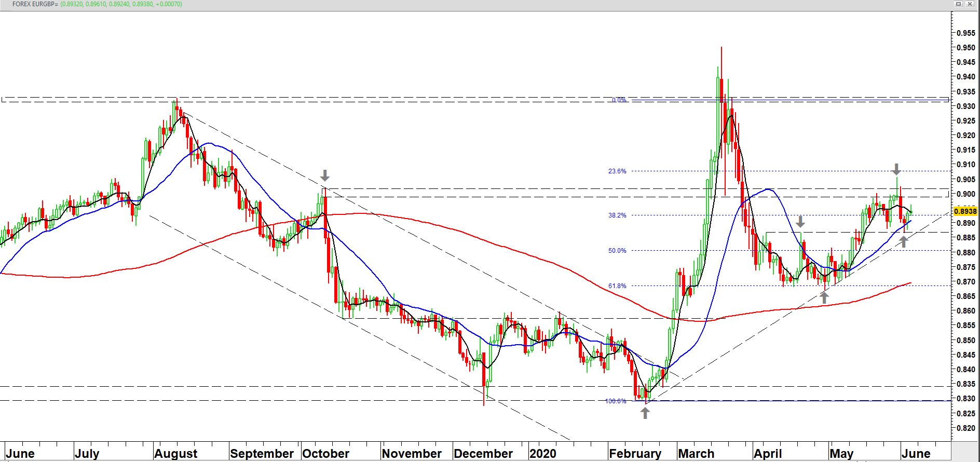Image resolution: width=980 pixels, height=462 pixels.
Task: Select the 23.6% Fibonacci retracement label
Action: [x=617, y=171]
